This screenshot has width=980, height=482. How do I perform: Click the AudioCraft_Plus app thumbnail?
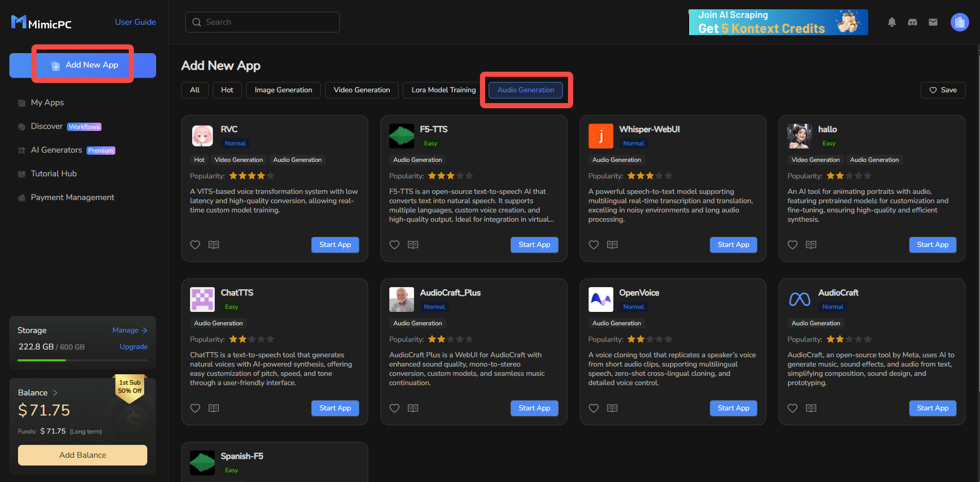402,300
